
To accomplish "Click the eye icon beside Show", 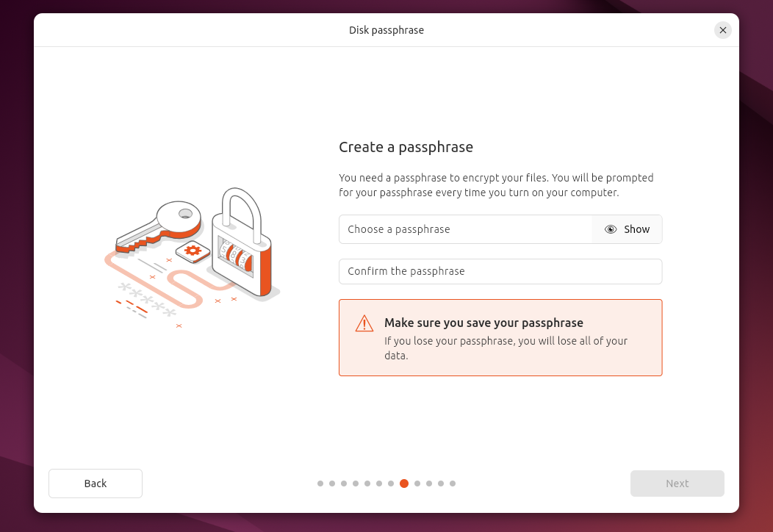I will click(611, 229).
